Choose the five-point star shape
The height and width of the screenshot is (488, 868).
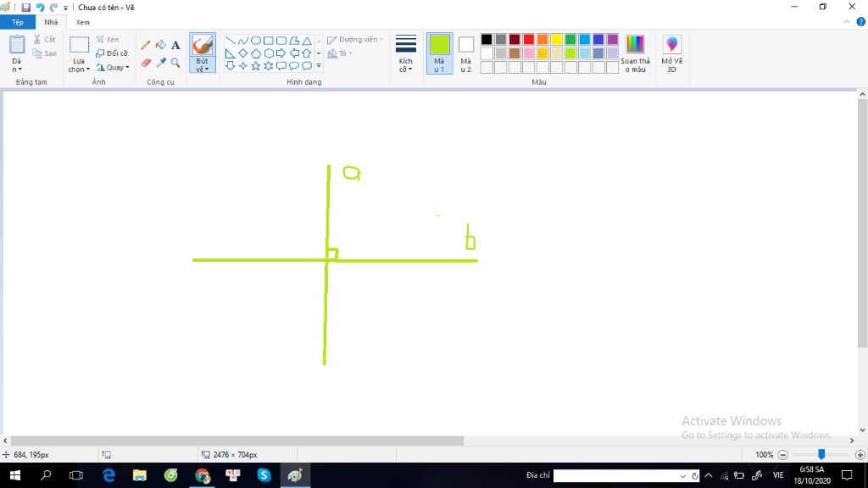[x=256, y=66]
